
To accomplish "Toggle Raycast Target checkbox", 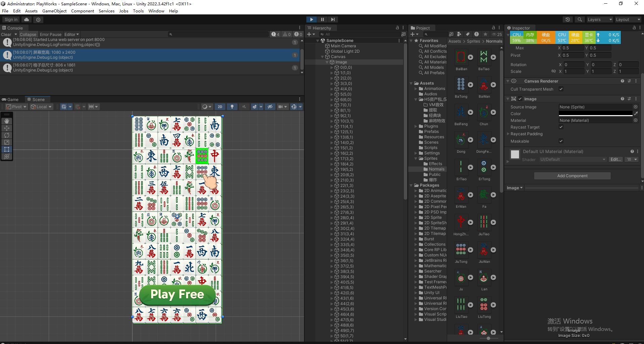I will pos(561,127).
